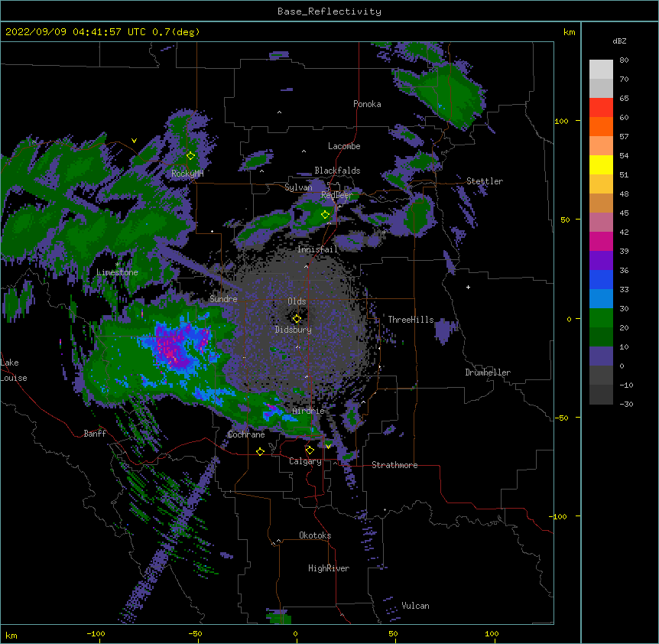Click the Innisfail town label
The width and height of the screenshot is (659, 644).
click(318, 249)
